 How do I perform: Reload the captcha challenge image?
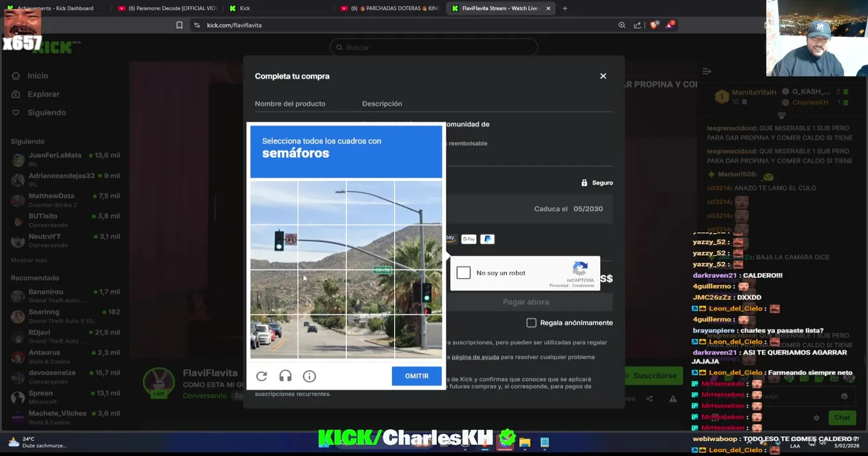point(261,376)
